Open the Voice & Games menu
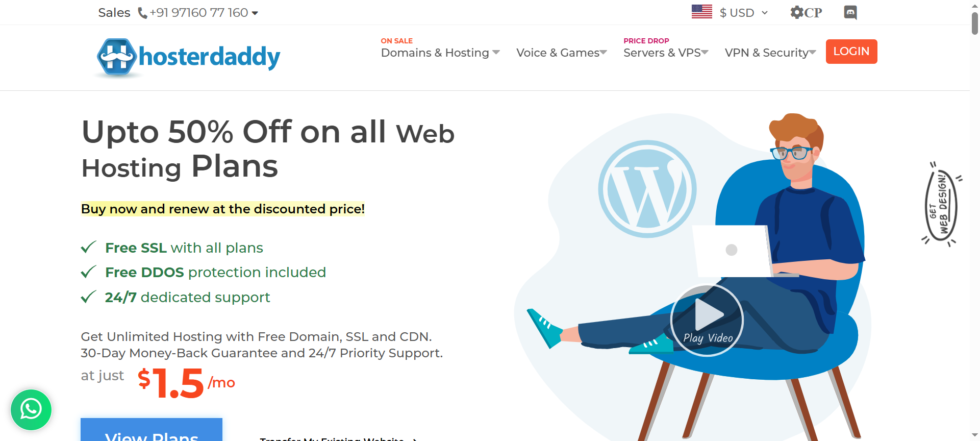The image size is (980, 441). pos(561,53)
